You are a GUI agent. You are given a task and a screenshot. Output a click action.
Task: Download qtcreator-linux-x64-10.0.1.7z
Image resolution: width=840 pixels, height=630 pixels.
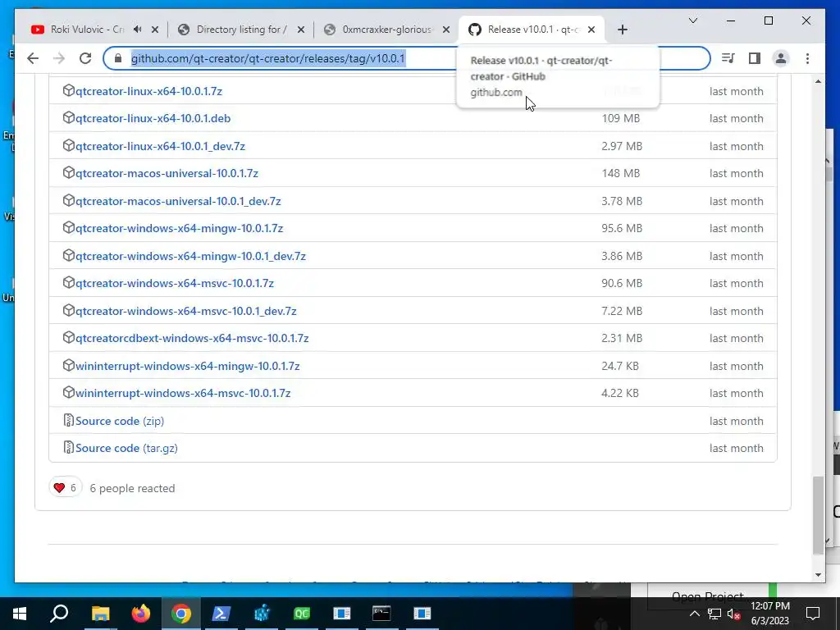148,91
